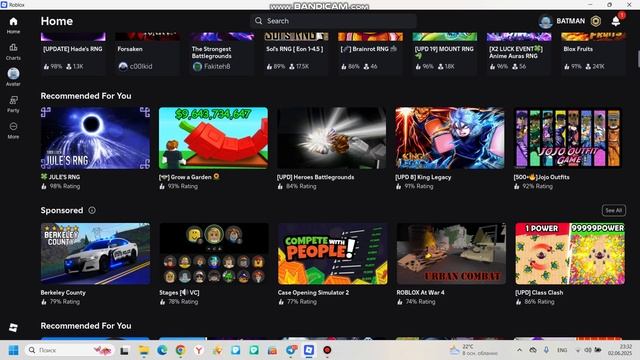640x360 pixels.
Task: Click the Hade's RNG game title
Action: tap(73, 49)
